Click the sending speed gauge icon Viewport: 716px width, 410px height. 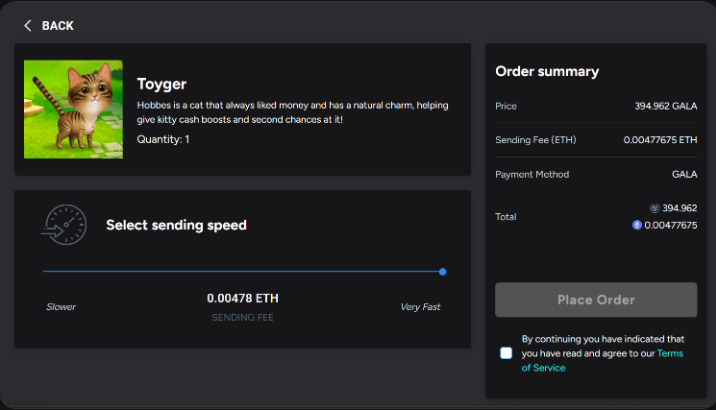click(x=64, y=225)
